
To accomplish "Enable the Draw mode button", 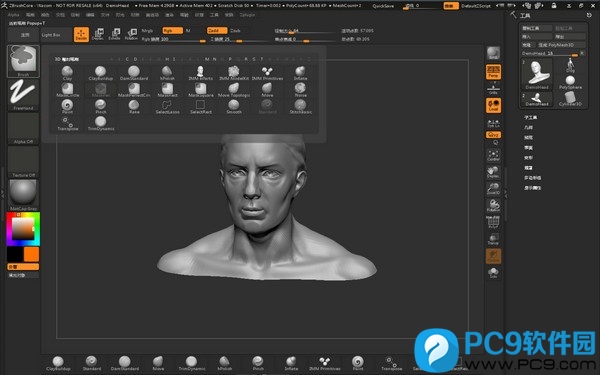I will [81, 34].
